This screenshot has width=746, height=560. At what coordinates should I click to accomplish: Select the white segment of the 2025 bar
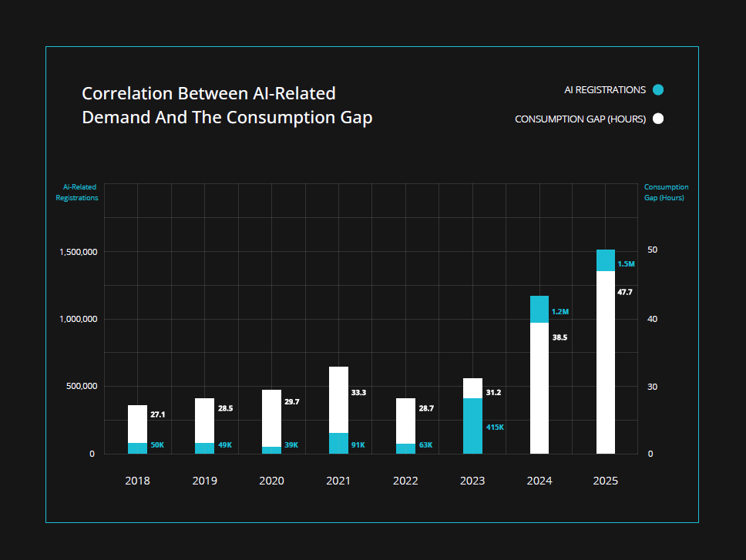[606, 362]
